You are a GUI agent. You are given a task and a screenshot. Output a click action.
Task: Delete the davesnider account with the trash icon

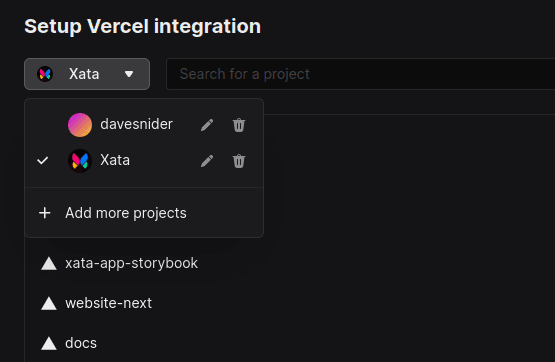point(239,125)
